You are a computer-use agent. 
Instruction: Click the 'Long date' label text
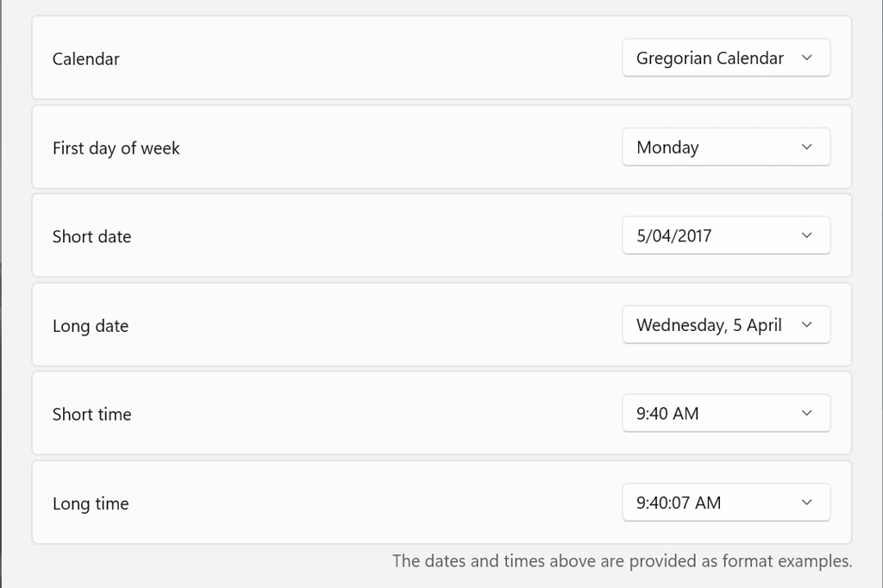pos(91,327)
